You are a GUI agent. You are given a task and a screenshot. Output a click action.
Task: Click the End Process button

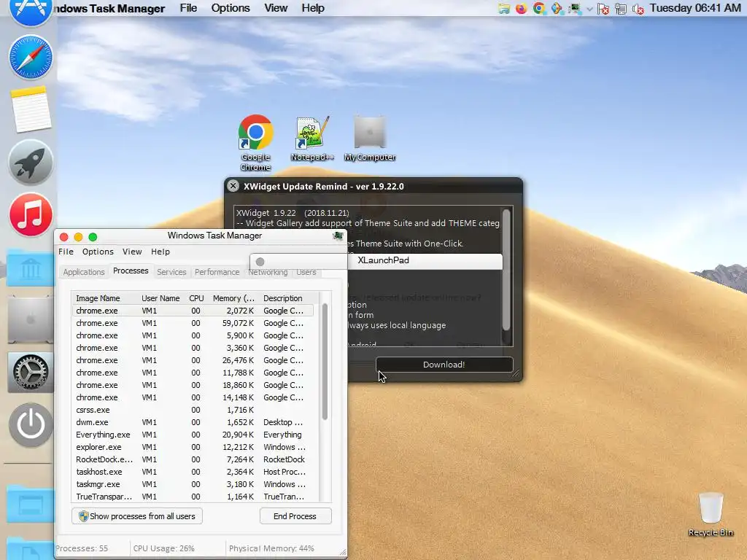pos(295,516)
